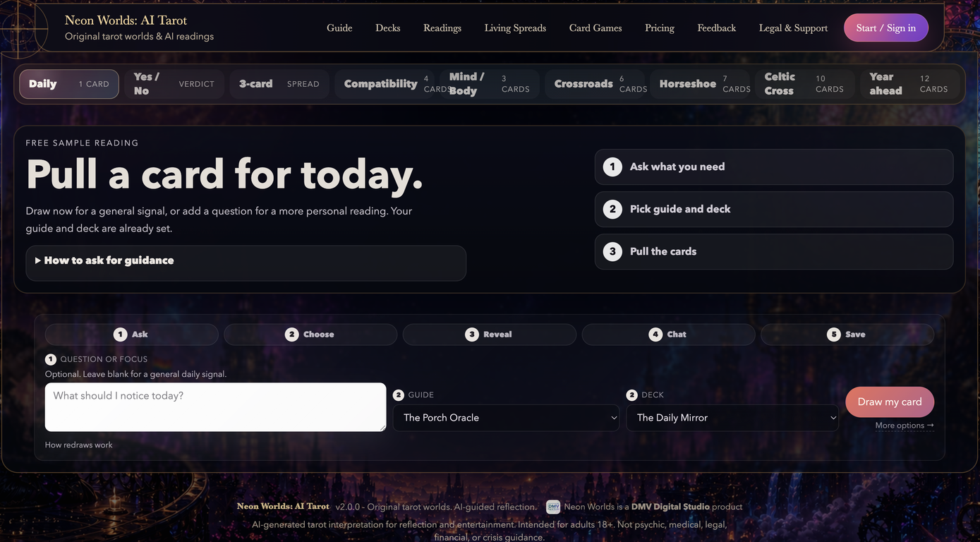Focus the question or focus text box
This screenshot has width=980, height=542.
coord(215,407)
